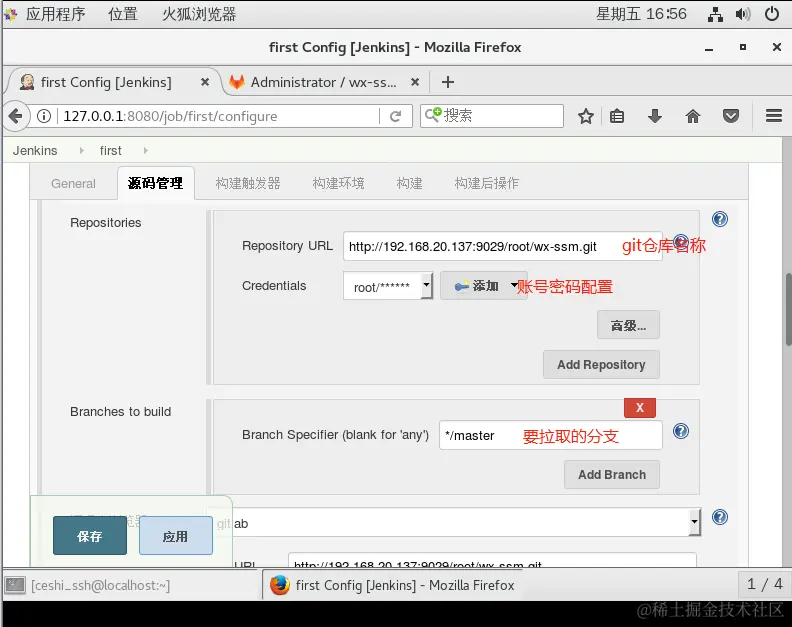Screen dimensions: 792x627
Task: Click the Branch Specifier input field
Action: pos(551,435)
